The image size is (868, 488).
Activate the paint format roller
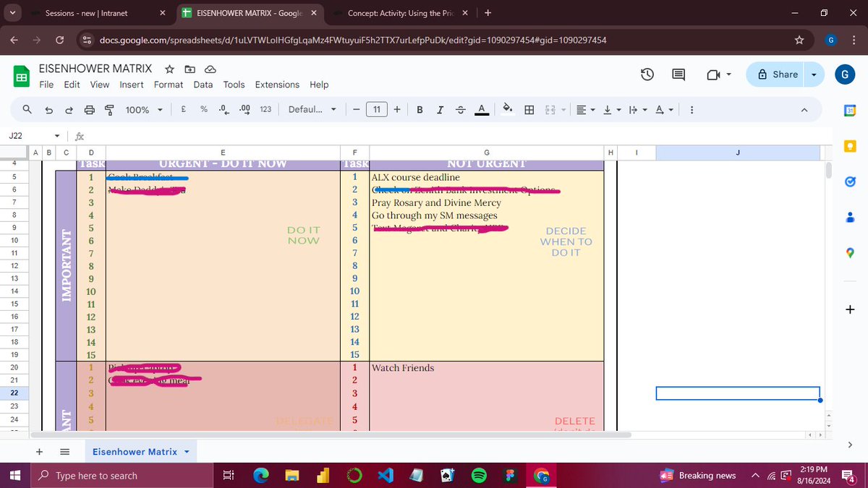pyautogui.click(x=109, y=110)
